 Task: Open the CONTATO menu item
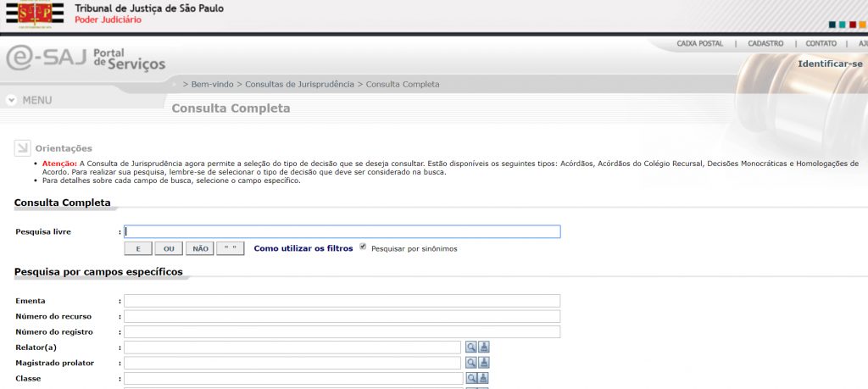821,43
